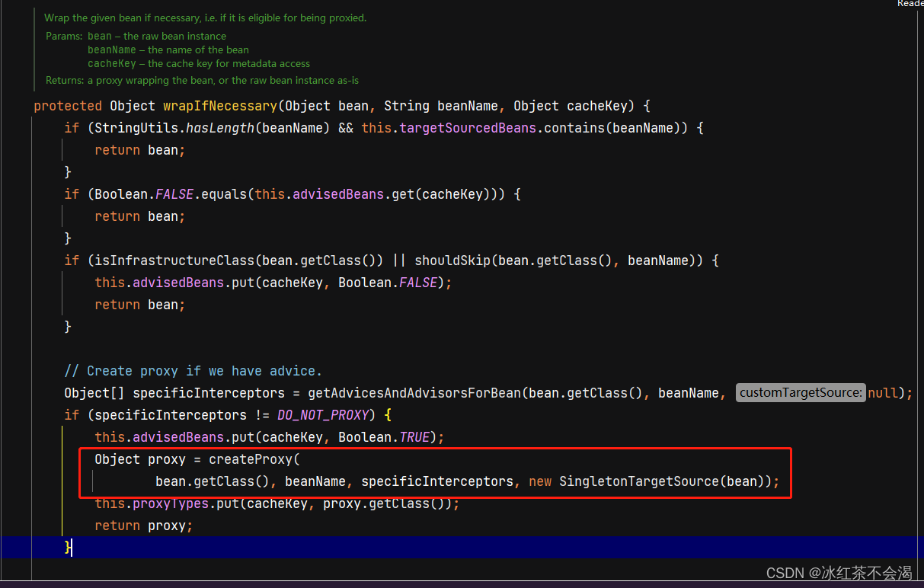Click the Object[] type in the specificInterceptors declaration
The width and height of the screenshot is (924, 588).
pos(94,393)
